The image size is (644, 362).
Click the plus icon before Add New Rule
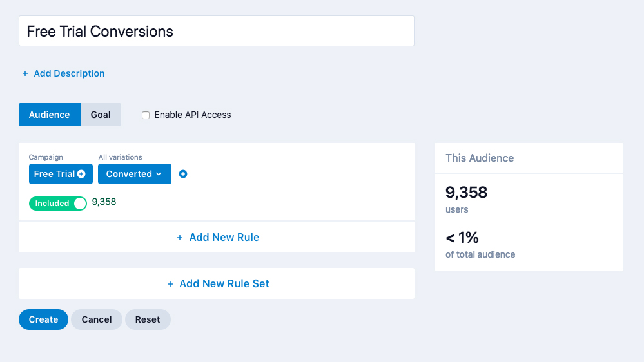pos(180,238)
